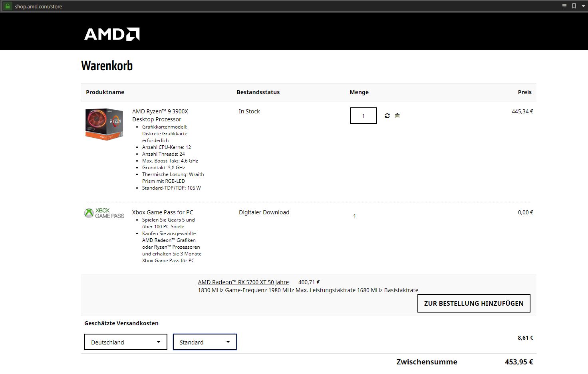This screenshot has height=374, width=588.
Task: Click the Standard-TDP/TDP: 105 W line
Action: pyautogui.click(x=171, y=188)
